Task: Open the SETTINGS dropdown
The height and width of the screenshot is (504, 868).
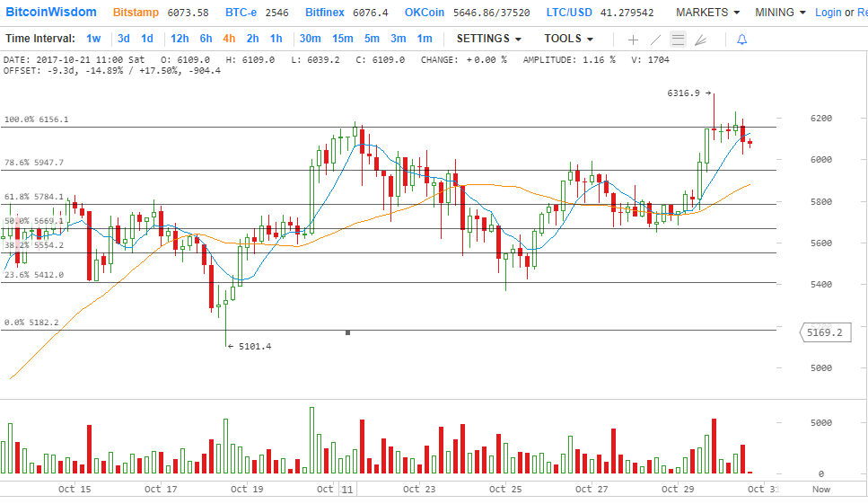Action: [x=489, y=39]
